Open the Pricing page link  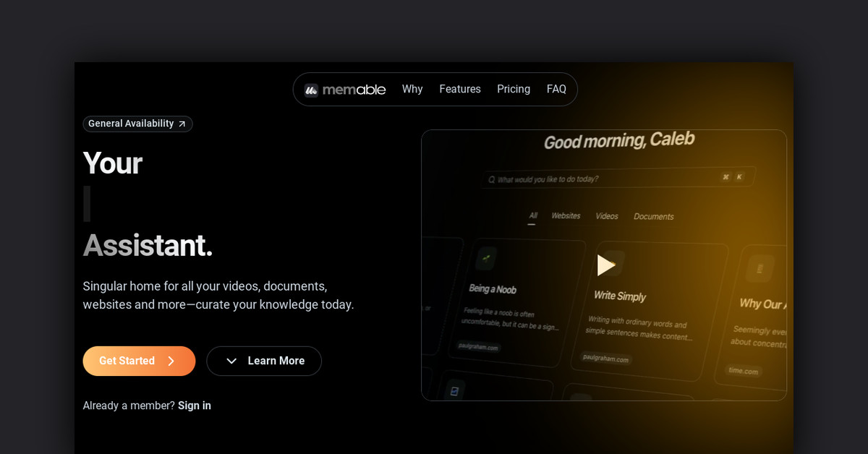(514, 90)
